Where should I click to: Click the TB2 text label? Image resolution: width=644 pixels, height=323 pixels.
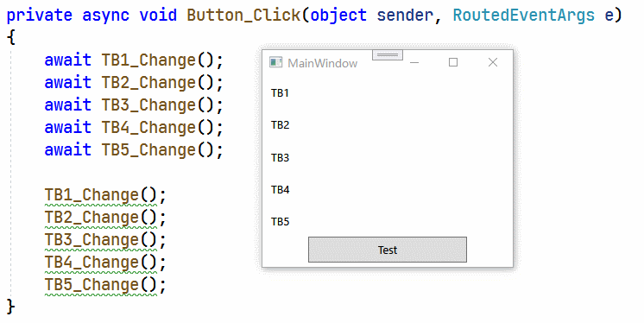[x=280, y=125]
